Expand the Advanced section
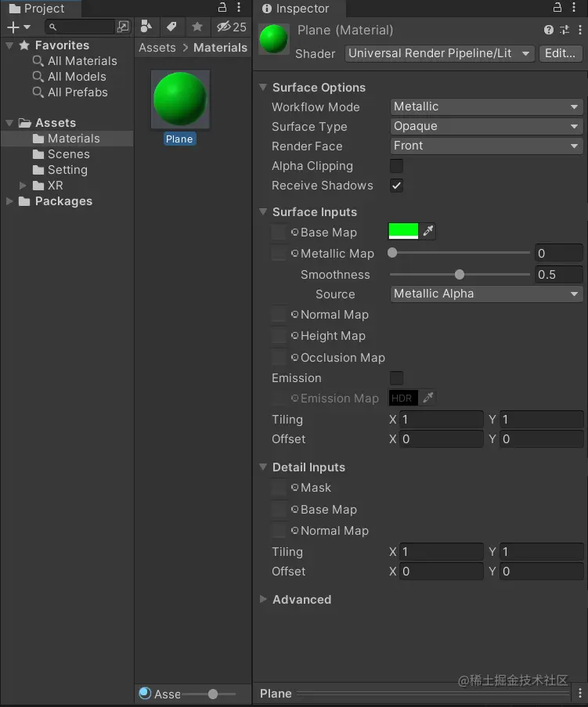 click(x=263, y=599)
